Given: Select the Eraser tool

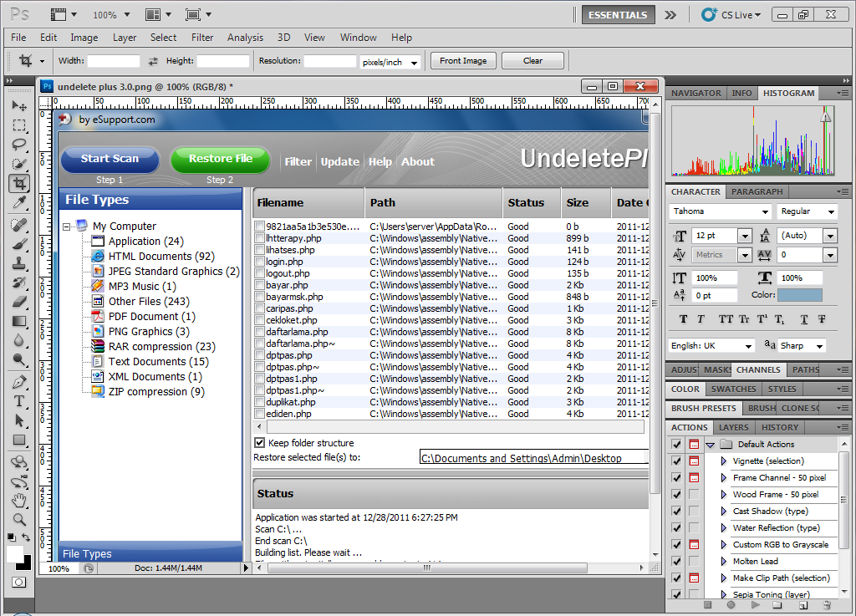Looking at the screenshot, I should [x=19, y=302].
